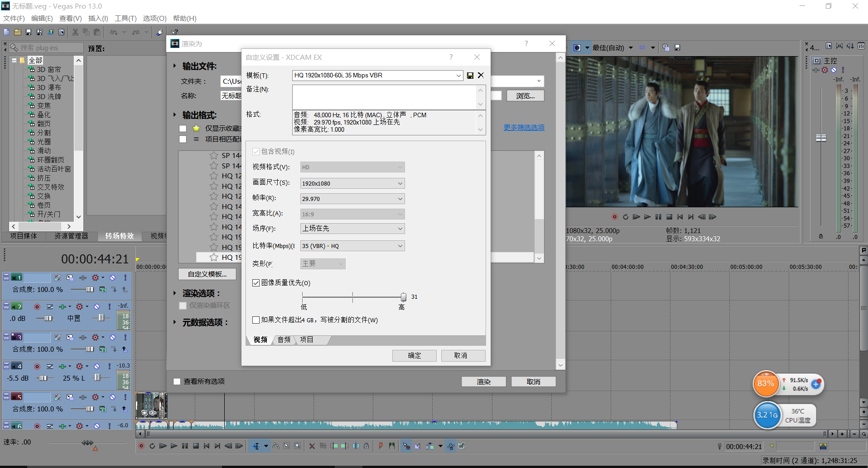
Task: Toggle the Include Video checkbox
Action: click(256, 152)
